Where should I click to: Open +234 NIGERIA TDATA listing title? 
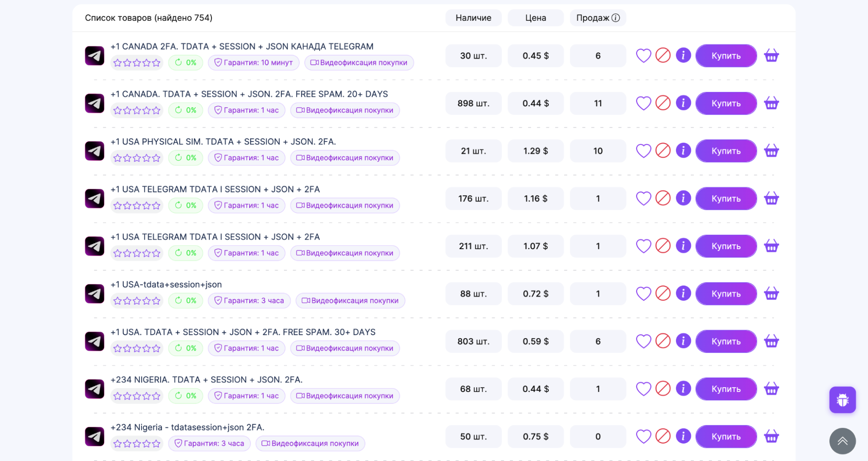point(207,379)
